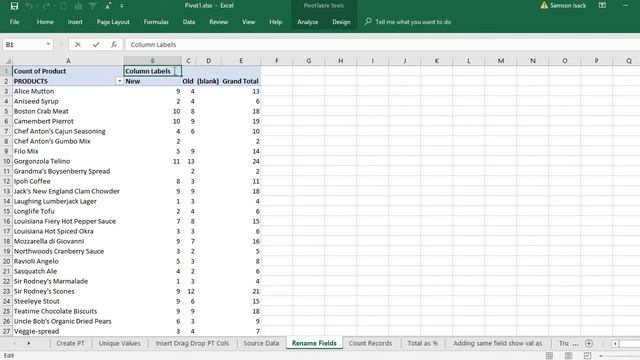The height and width of the screenshot is (360, 640).
Task: Switch to Page Layout view in status bar
Action: click(568, 356)
